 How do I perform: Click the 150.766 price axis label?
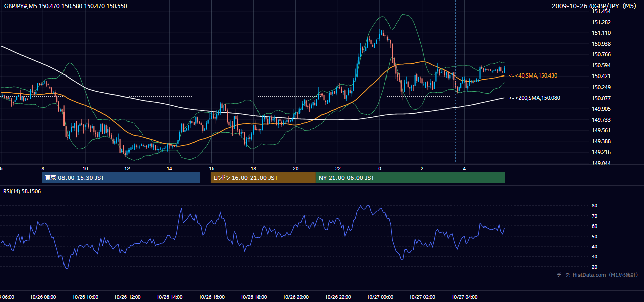[x=601, y=54]
